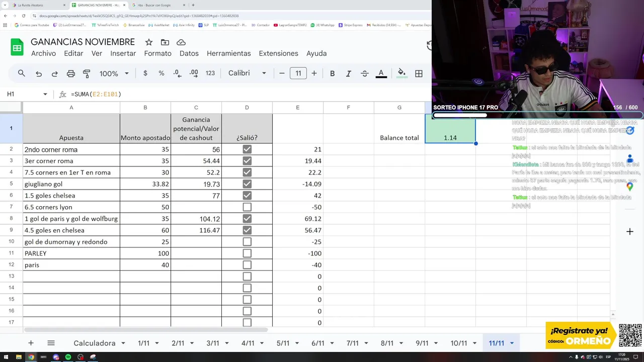Undo the last action
Viewport: 644px width, 362px height.
39,73
